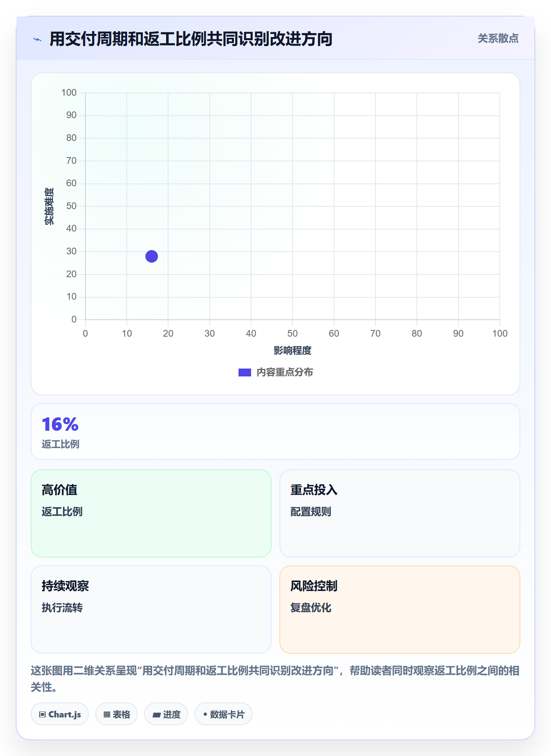Screen dimensions: 551x756
Task: Click the 实施难度 y-axis title
Action: pos(49,206)
